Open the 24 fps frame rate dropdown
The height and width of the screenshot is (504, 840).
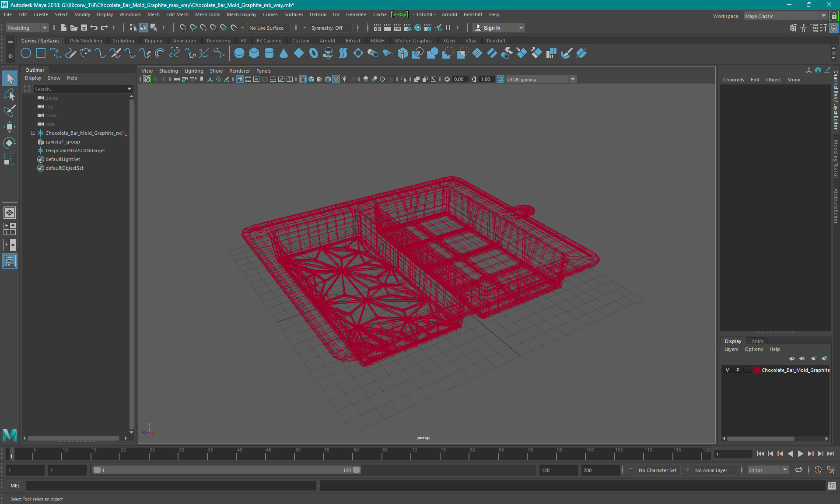point(767,470)
